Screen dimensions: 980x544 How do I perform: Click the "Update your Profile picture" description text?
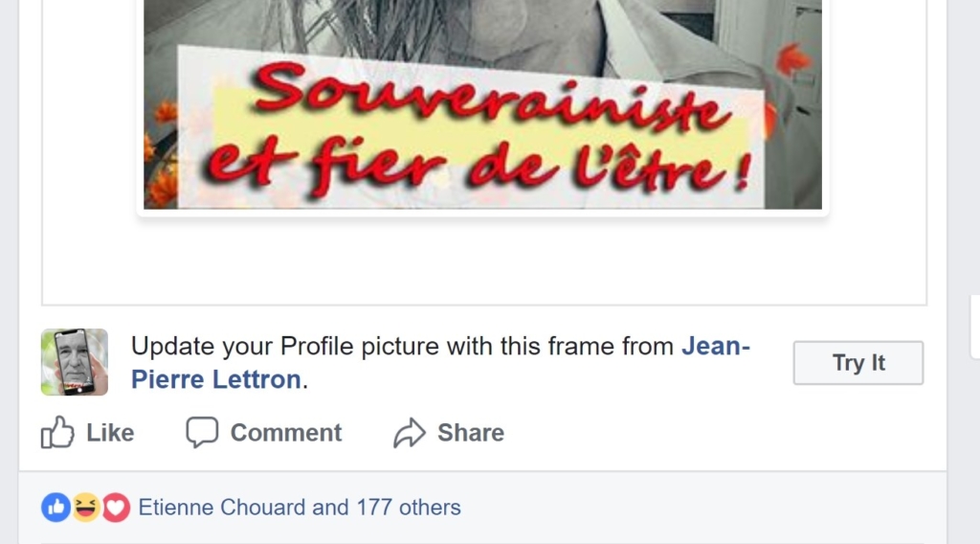pos(402,346)
